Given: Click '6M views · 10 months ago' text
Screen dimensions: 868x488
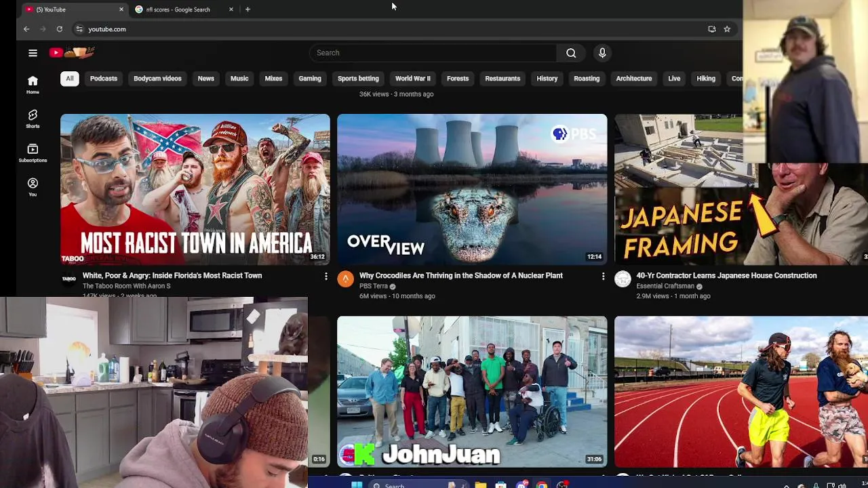Looking at the screenshot, I should (x=397, y=296).
